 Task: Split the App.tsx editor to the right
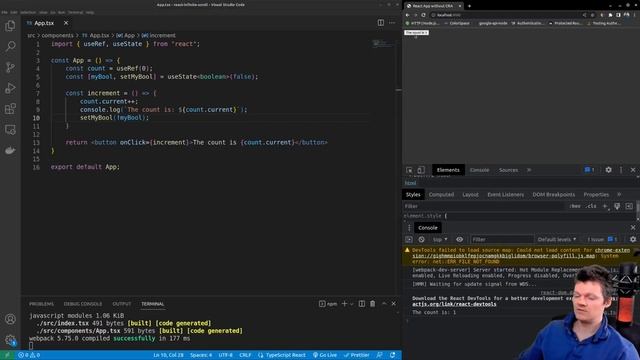coord(380,23)
